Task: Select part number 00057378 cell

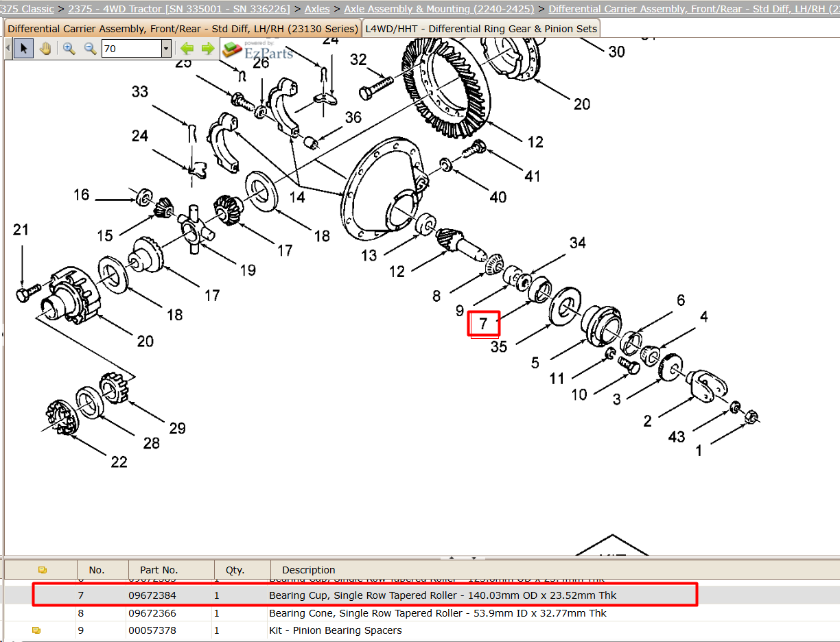Action: pyautogui.click(x=152, y=630)
